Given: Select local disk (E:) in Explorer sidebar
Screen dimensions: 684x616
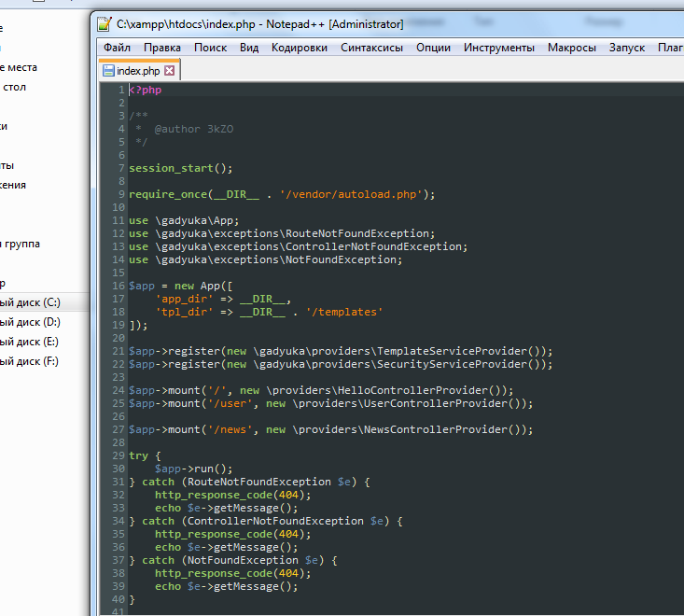Looking at the screenshot, I should coord(31,342).
